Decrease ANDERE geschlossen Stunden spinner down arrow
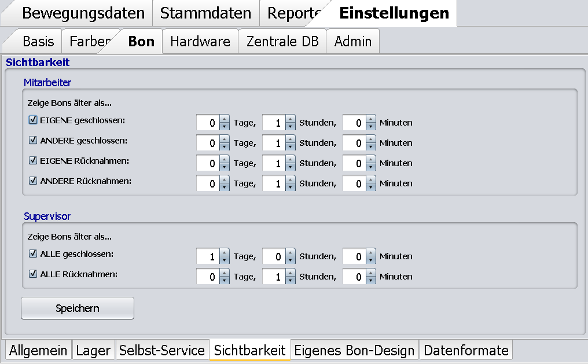This screenshot has width=588, height=364. (x=291, y=146)
